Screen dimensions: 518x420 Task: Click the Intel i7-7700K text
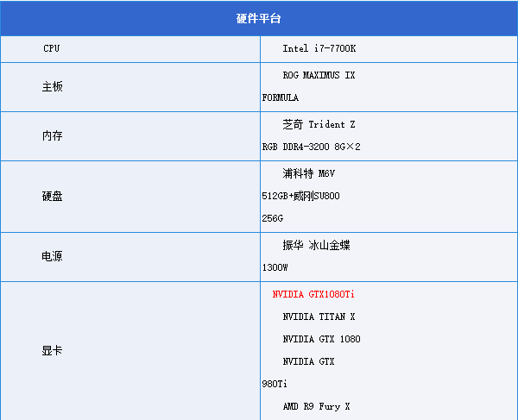pos(319,48)
